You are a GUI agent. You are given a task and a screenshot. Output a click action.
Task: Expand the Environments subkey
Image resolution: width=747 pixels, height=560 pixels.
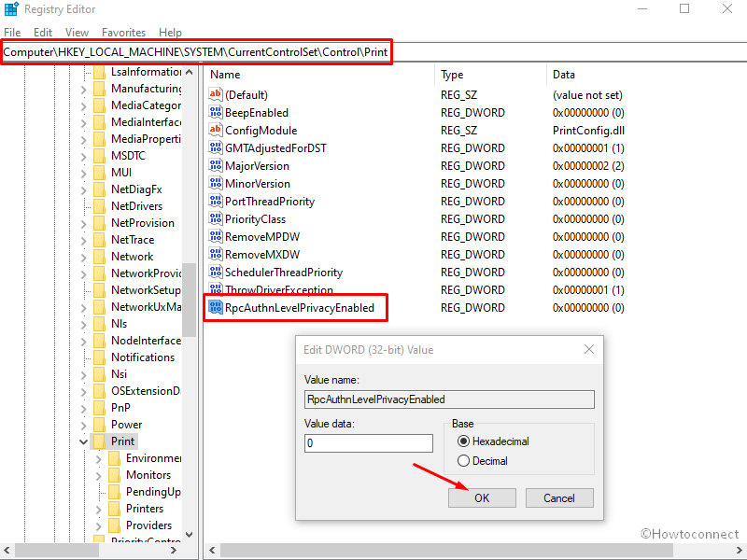[98, 458]
